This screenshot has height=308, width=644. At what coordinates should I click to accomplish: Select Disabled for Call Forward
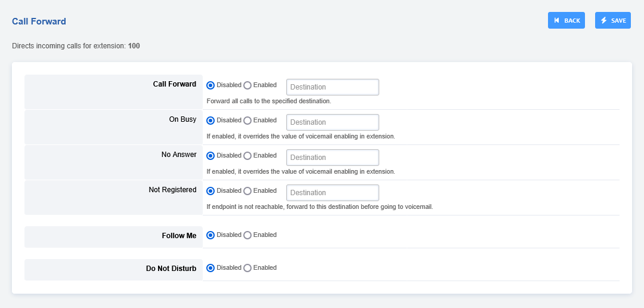(210, 85)
